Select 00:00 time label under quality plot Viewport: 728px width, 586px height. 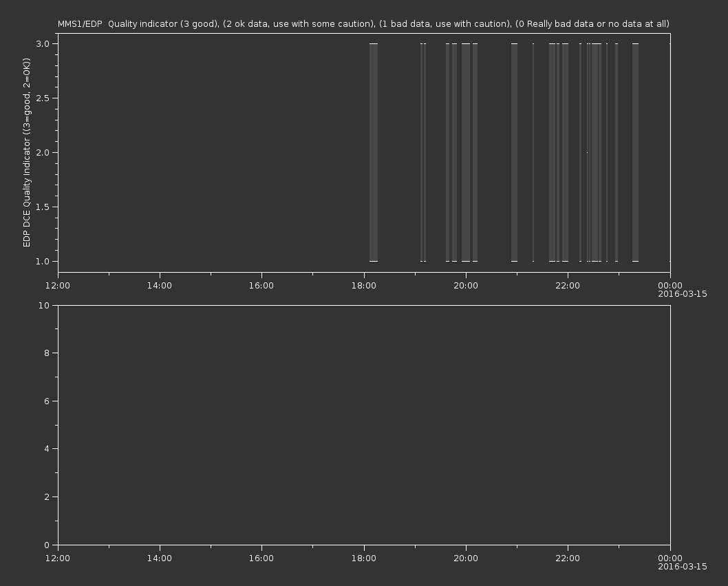[x=670, y=285]
